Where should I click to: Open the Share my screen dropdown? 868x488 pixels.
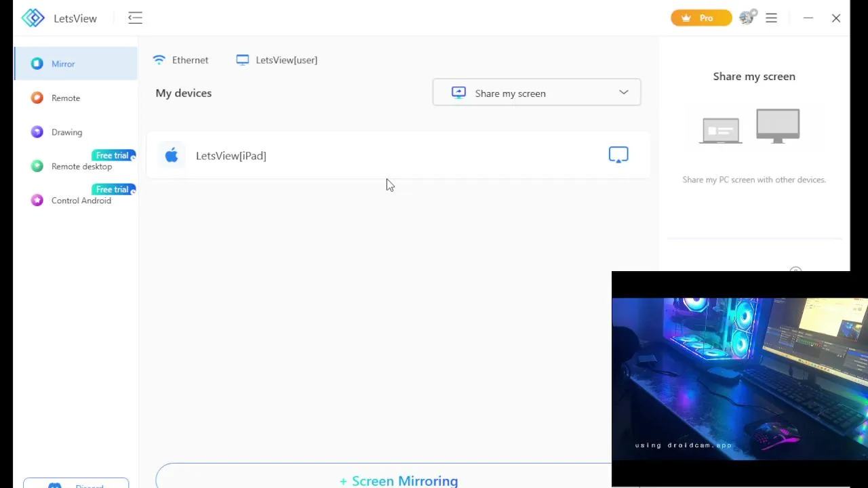tap(536, 93)
